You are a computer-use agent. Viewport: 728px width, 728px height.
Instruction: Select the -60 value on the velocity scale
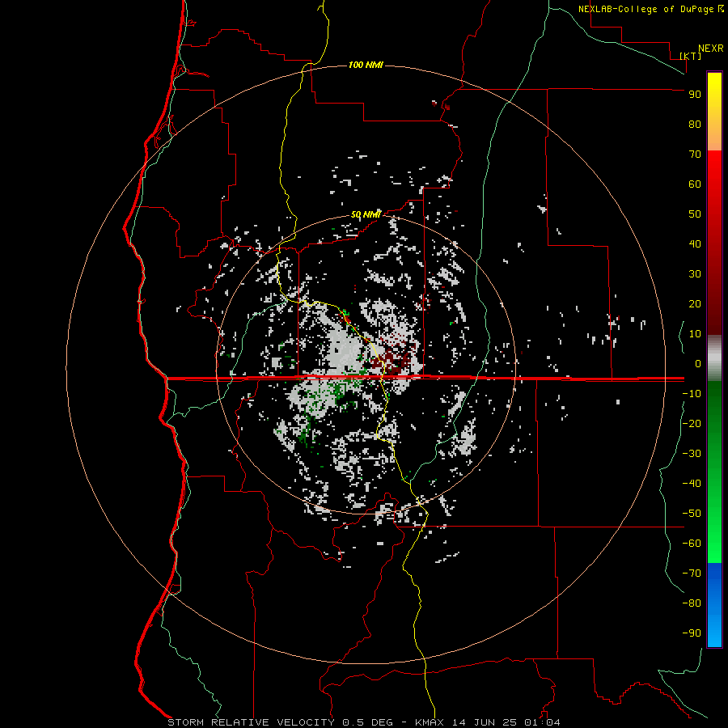tap(692, 544)
